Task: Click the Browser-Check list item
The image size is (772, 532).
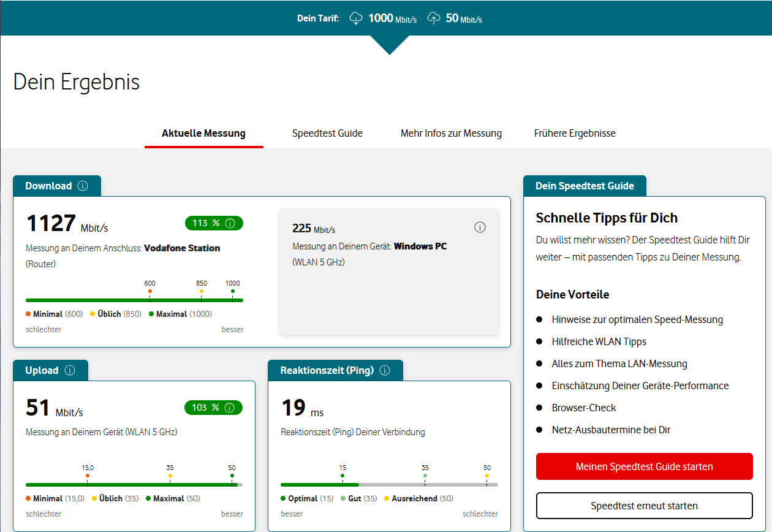Action: (584, 408)
